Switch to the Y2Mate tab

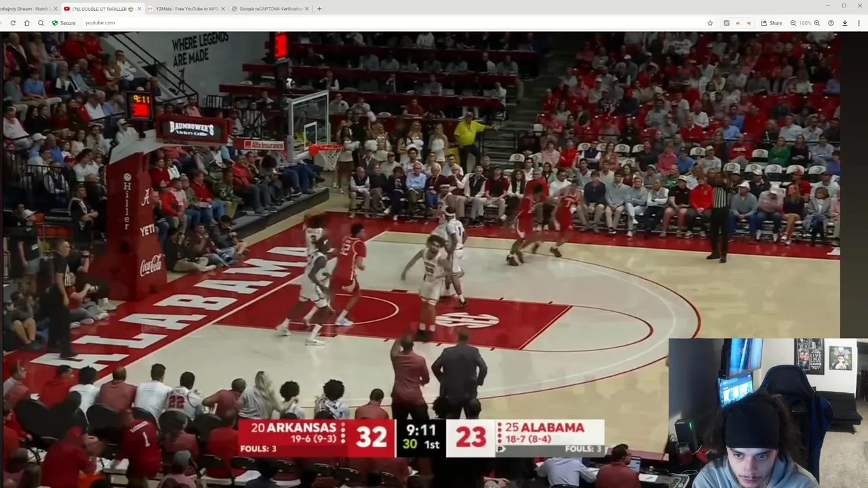186,9
